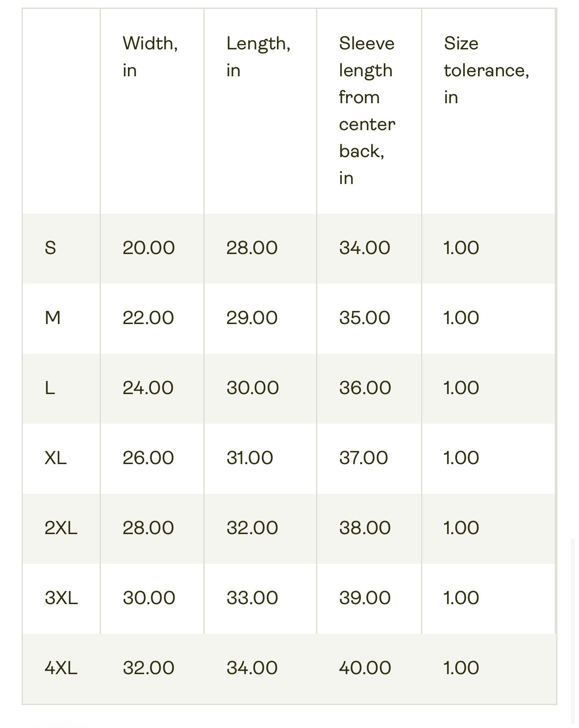Select the S size row label
The height and width of the screenshot is (728, 579).
[50, 248]
